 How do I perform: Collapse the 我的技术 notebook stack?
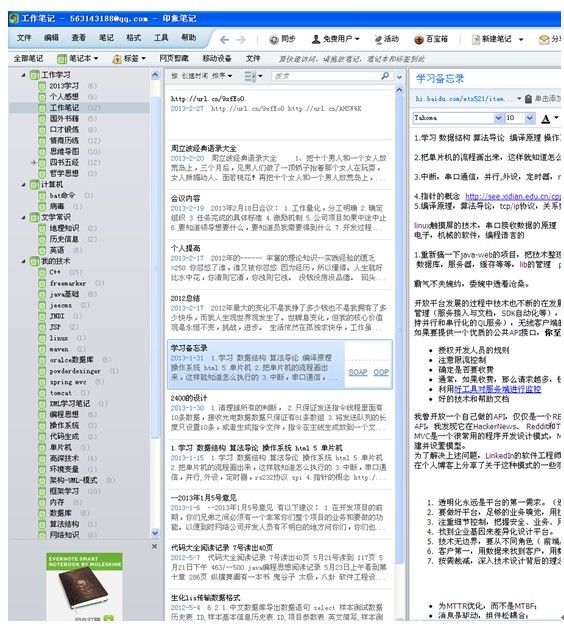click(23, 261)
